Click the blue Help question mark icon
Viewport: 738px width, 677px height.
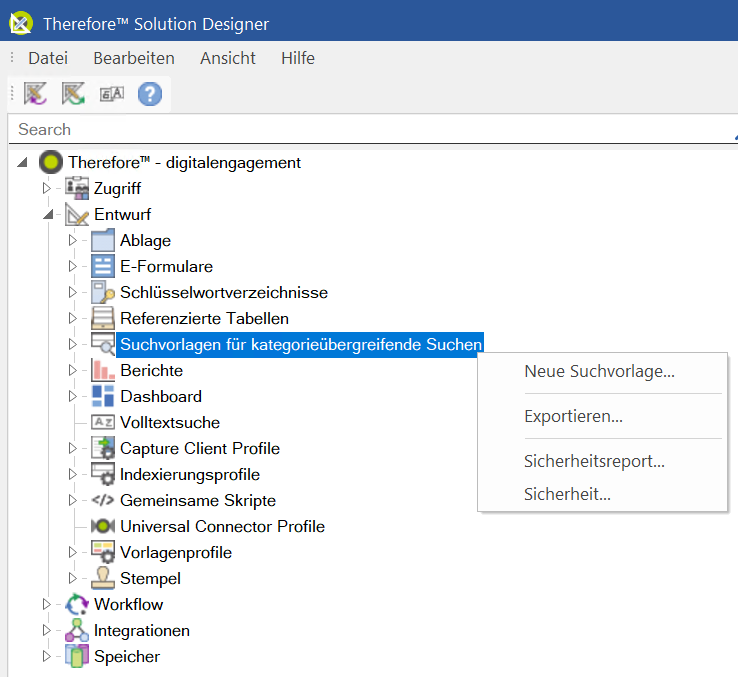[x=150, y=94]
